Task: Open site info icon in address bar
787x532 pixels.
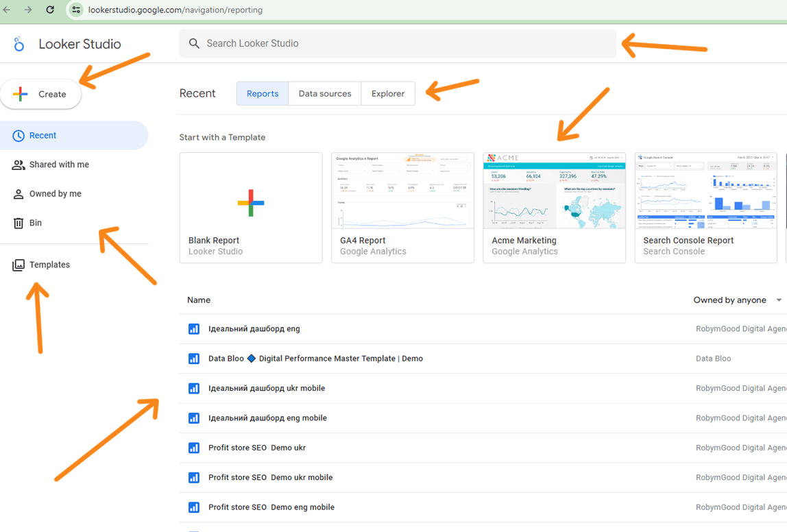Action: tap(76, 10)
